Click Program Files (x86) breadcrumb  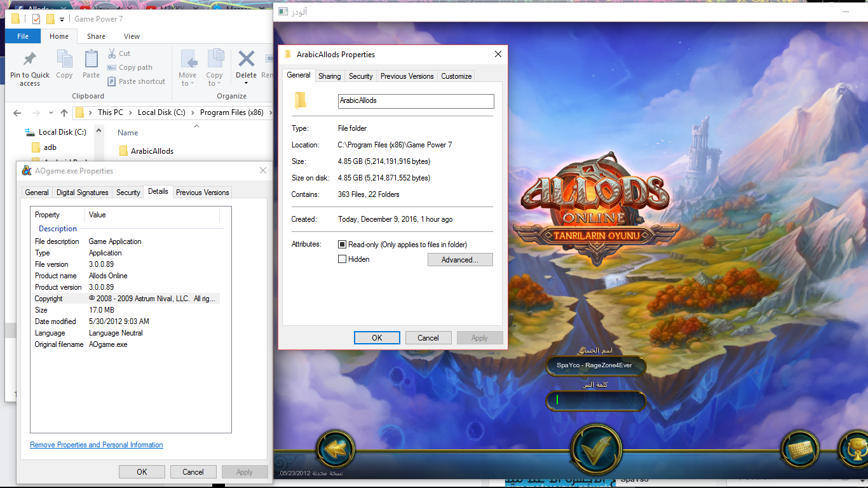231,112
